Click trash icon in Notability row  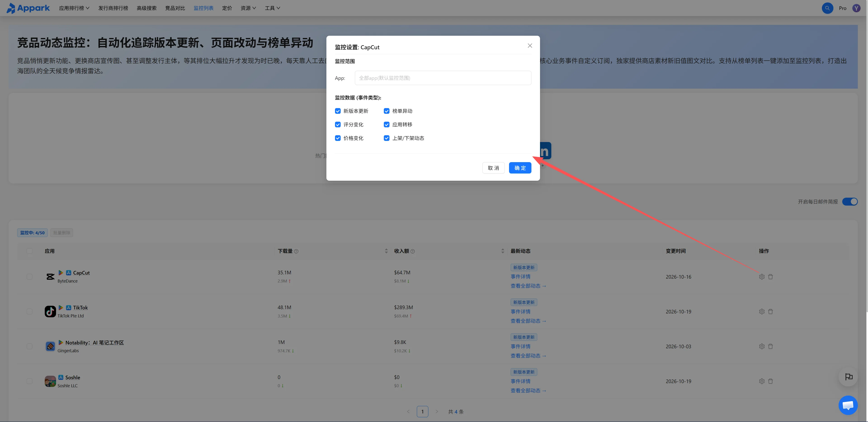[x=770, y=346]
